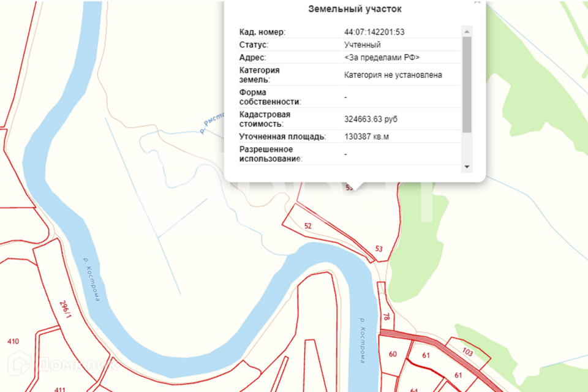Click cadastral cost value 324663.63 руб
The width and height of the screenshot is (588, 392).
coord(375,119)
